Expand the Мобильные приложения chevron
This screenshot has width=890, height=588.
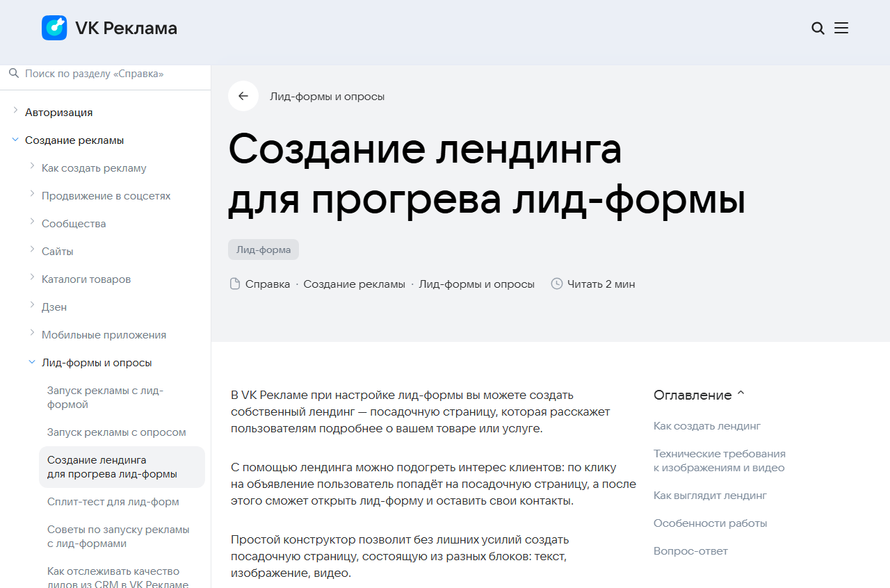click(x=32, y=332)
